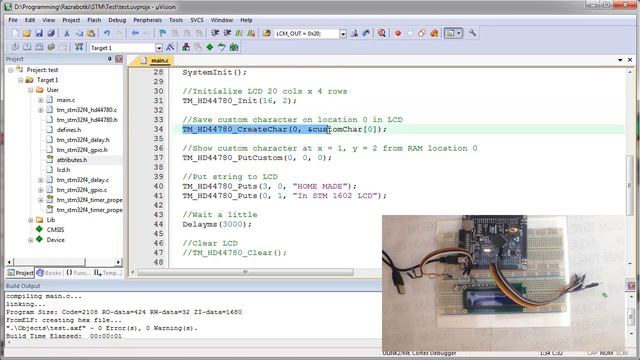This screenshot has width=640, height=360.
Task: Translate current file icon
Action: (15, 47)
